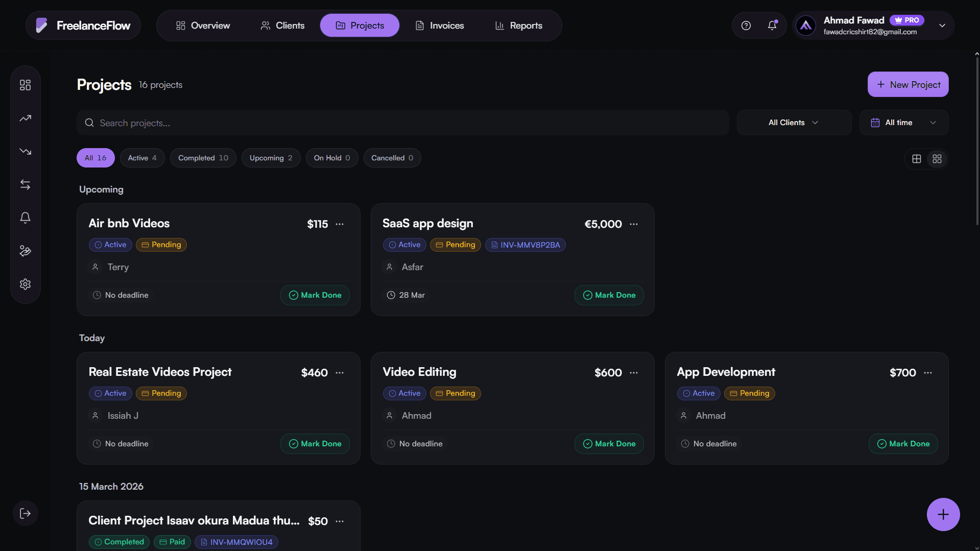This screenshot has width=980, height=551.
Task: Click the floating plus button
Action: (943, 514)
